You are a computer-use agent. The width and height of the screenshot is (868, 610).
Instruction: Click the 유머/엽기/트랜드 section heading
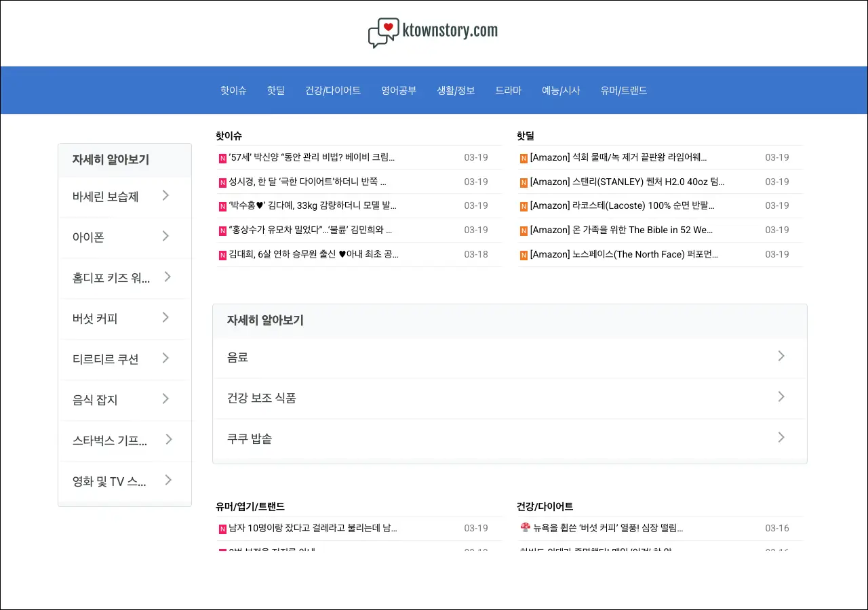point(250,506)
